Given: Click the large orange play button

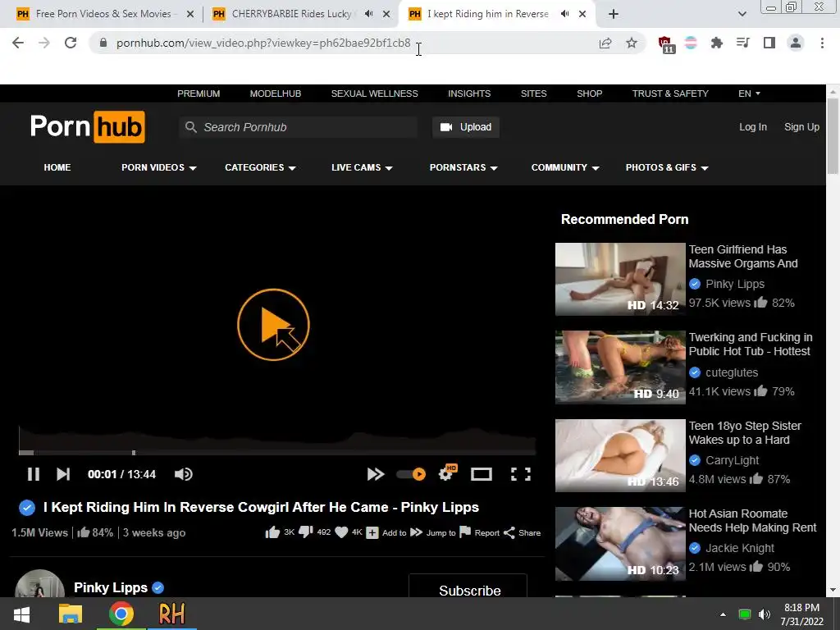Looking at the screenshot, I should coord(273,325).
